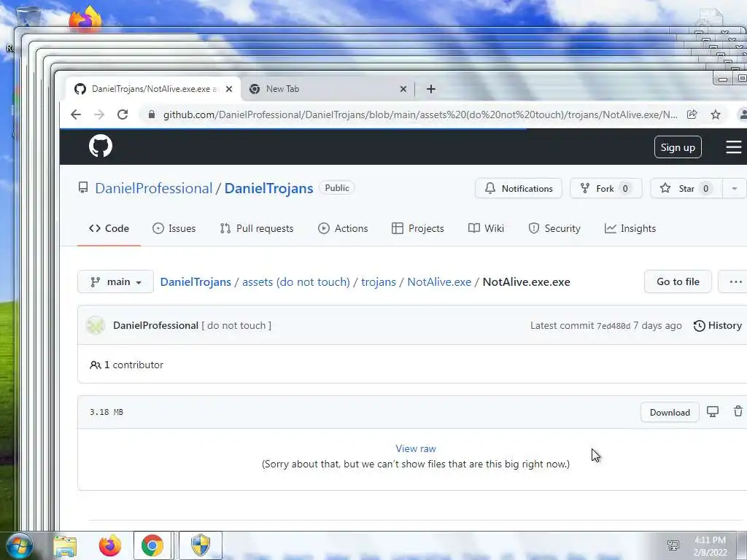Image resolution: width=747 pixels, height=560 pixels.
Task: Click the trash delete file icon
Action: 738,411
